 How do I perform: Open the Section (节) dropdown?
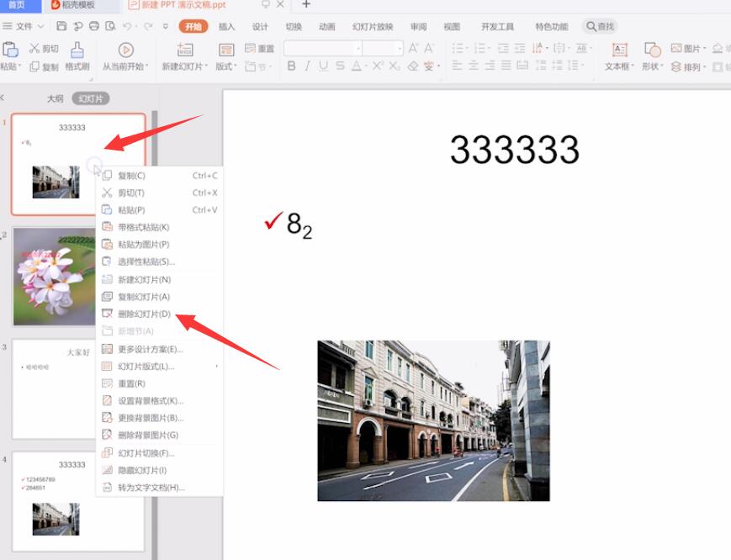coord(258,66)
